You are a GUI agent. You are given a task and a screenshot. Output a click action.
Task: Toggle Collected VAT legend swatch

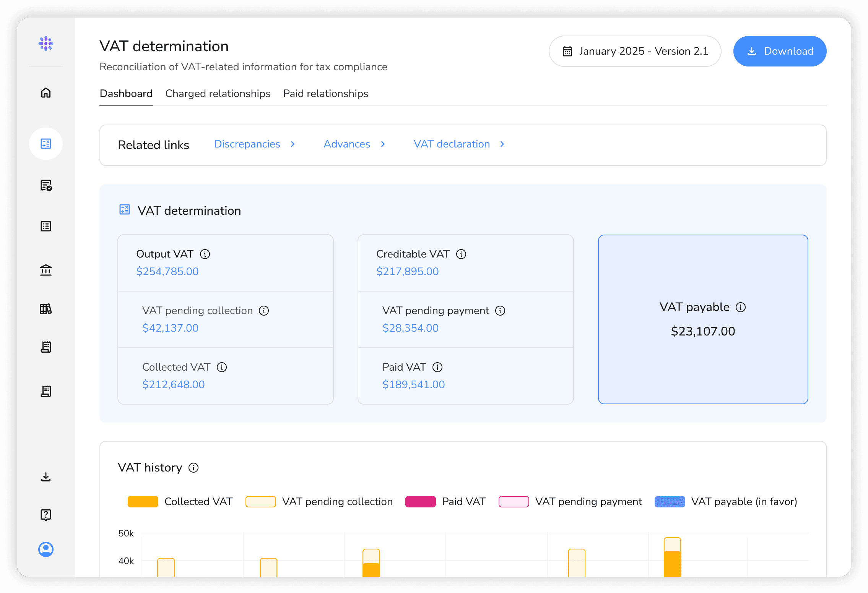pyautogui.click(x=143, y=502)
